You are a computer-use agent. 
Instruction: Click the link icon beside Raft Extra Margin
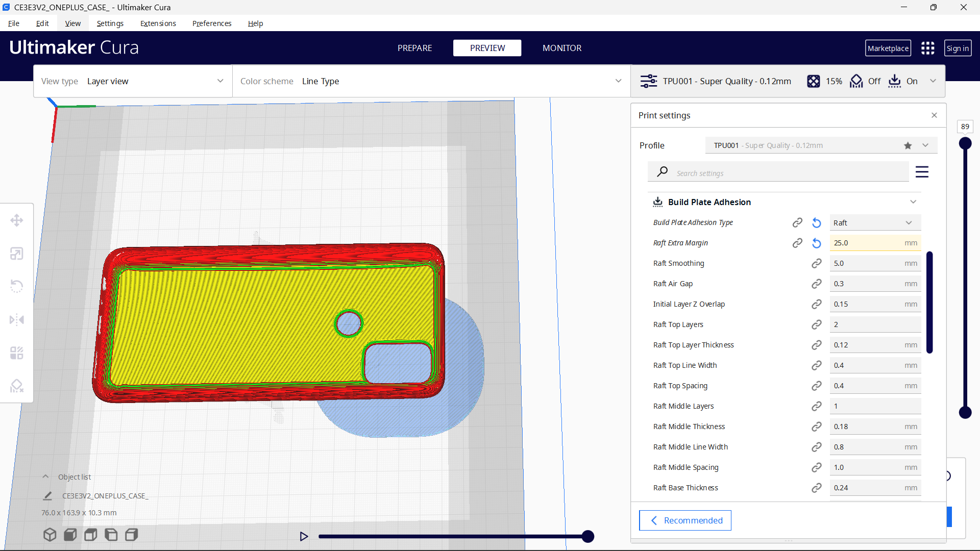797,243
